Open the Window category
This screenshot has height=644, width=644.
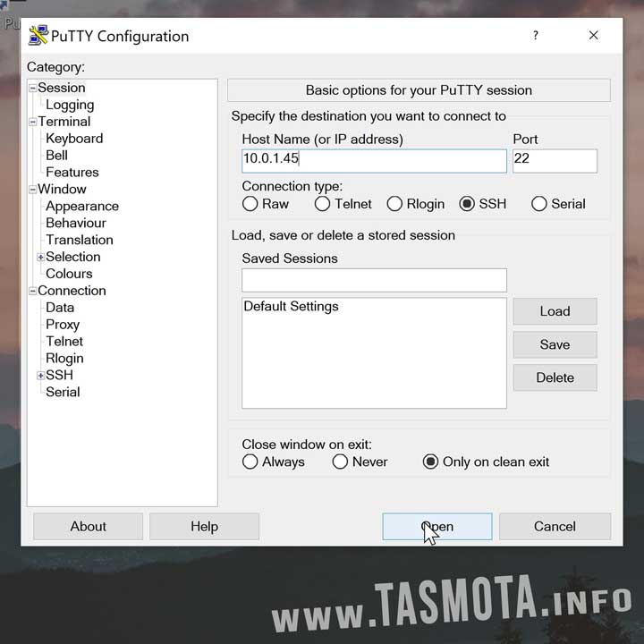tap(62, 189)
